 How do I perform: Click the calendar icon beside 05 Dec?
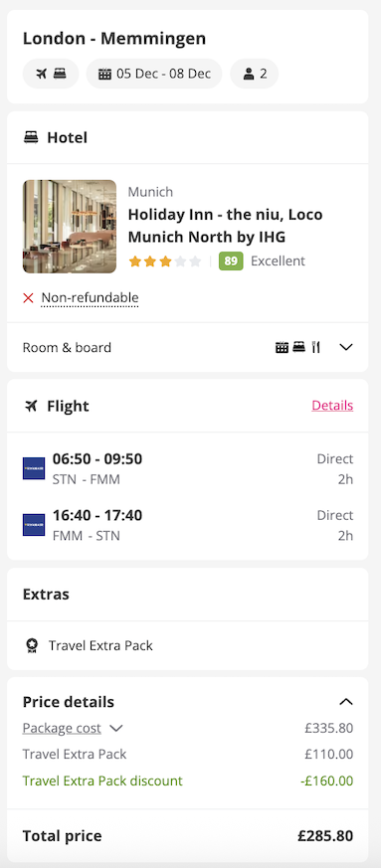click(x=104, y=75)
